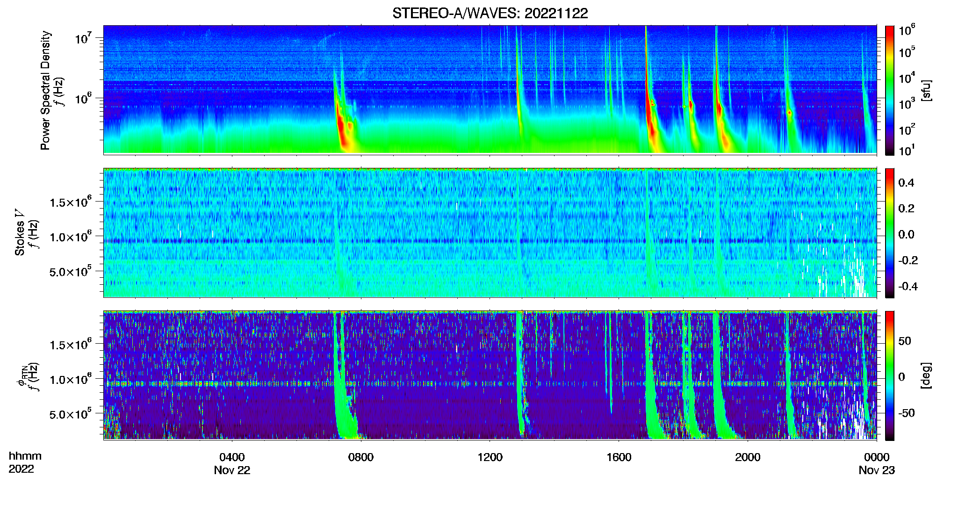Click the plot title STEREO-A/WAVES: 20221122
The image size is (980, 505).
point(490,13)
